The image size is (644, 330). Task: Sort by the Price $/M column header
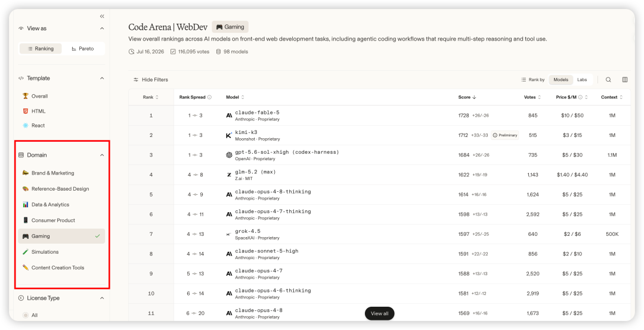point(572,97)
